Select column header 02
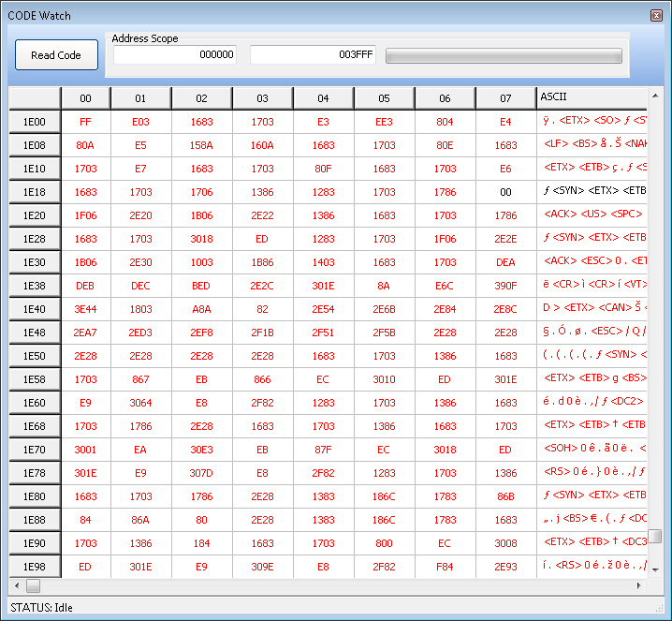This screenshot has width=672, height=621. pyautogui.click(x=201, y=98)
